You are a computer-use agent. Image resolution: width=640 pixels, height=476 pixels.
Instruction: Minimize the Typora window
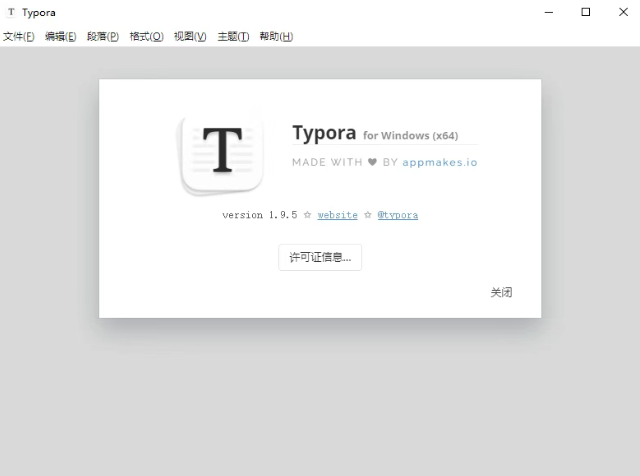tap(549, 12)
